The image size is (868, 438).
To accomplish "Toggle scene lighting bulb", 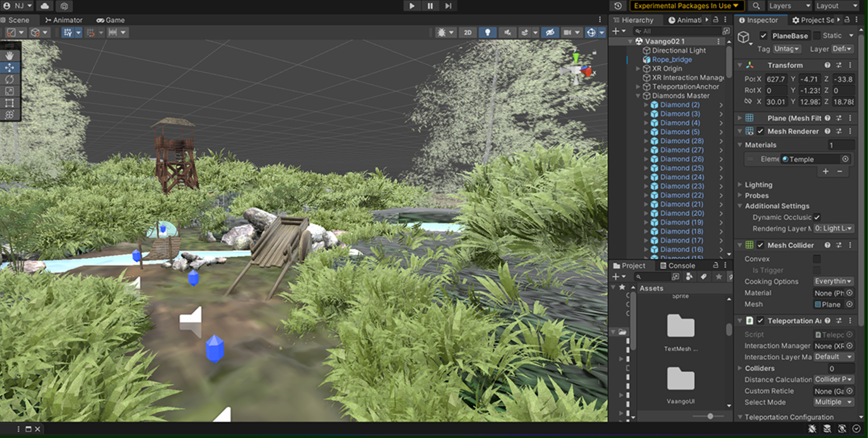I will [x=487, y=33].
